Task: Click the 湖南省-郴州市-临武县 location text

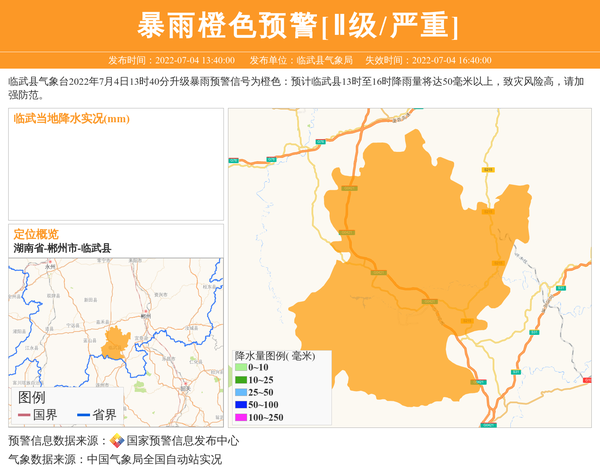Action: 62,247
